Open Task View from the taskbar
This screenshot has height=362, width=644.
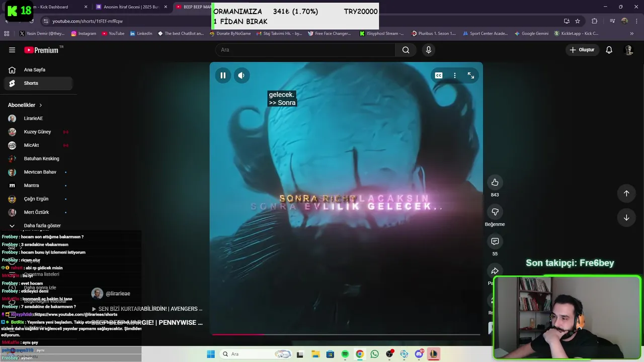click(300, 354)
